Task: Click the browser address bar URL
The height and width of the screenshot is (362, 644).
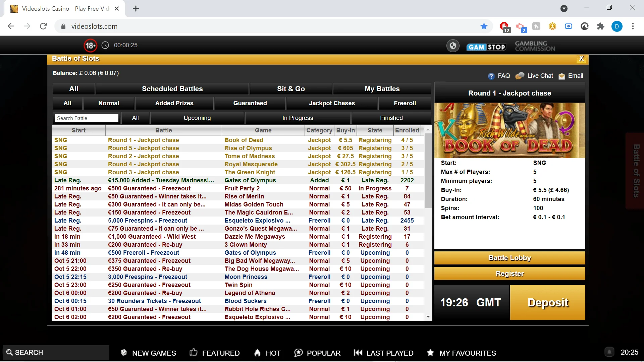Action: pos(94,26)
